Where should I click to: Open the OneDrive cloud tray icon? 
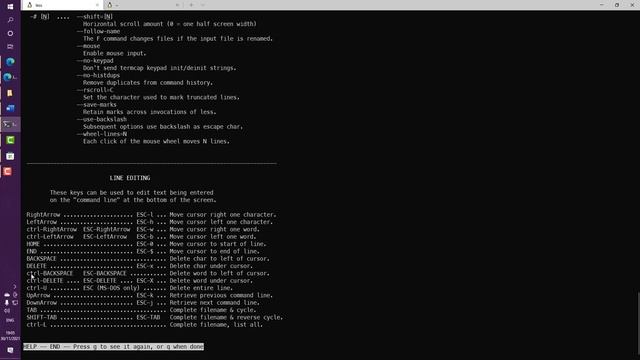coord(7,294)
